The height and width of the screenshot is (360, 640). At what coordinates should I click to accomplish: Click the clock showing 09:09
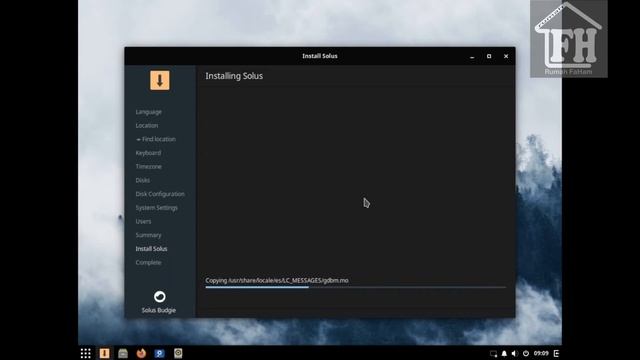[x=541, y=353]
